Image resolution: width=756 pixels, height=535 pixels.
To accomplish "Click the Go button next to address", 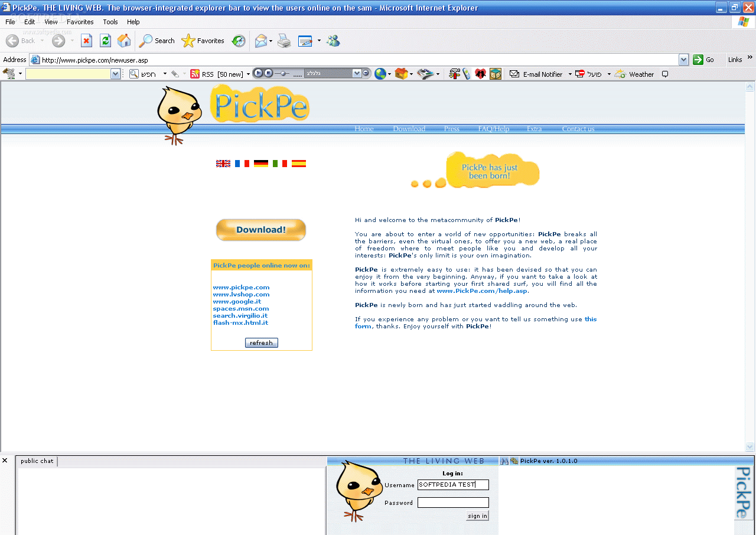I will pos(704,60).
